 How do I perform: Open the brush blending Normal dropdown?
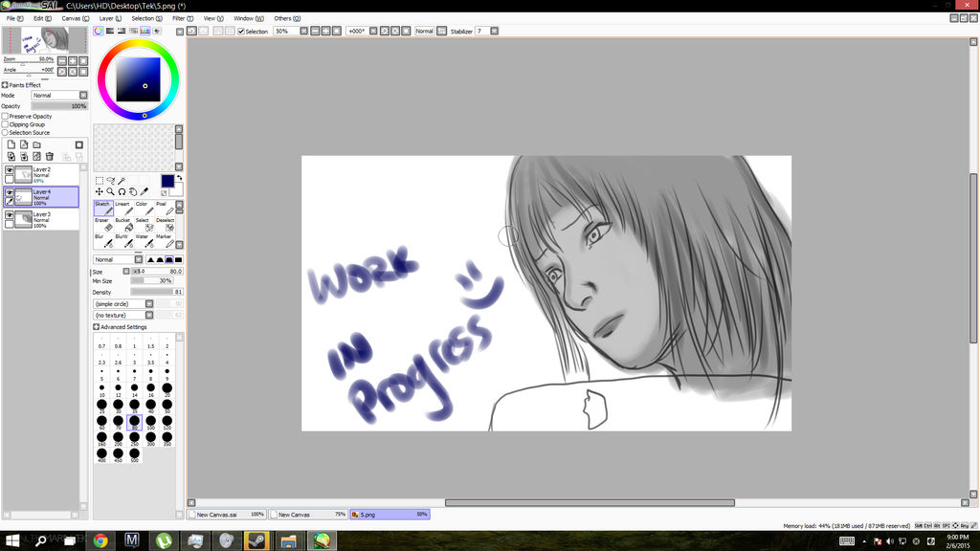coord(118,259)
